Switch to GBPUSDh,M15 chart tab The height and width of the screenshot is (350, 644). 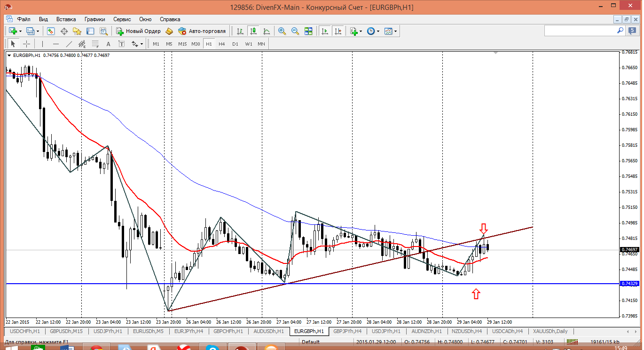66,331
